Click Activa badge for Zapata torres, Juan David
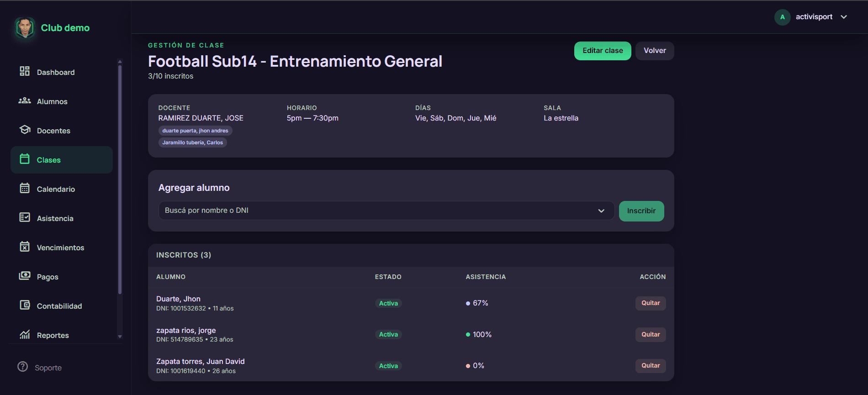Image resolution: width=868 pixels, height=395 pixels. click(388, 366)
